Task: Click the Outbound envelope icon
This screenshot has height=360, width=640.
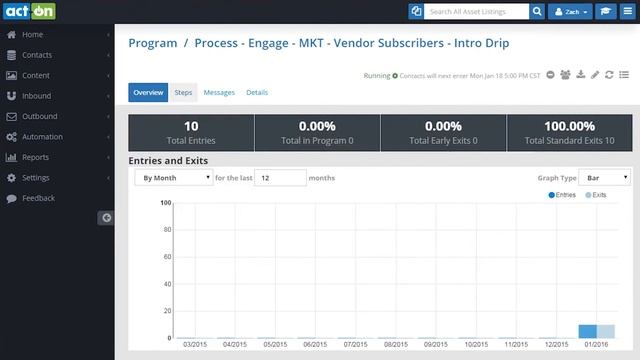Action: pos(11,116)
